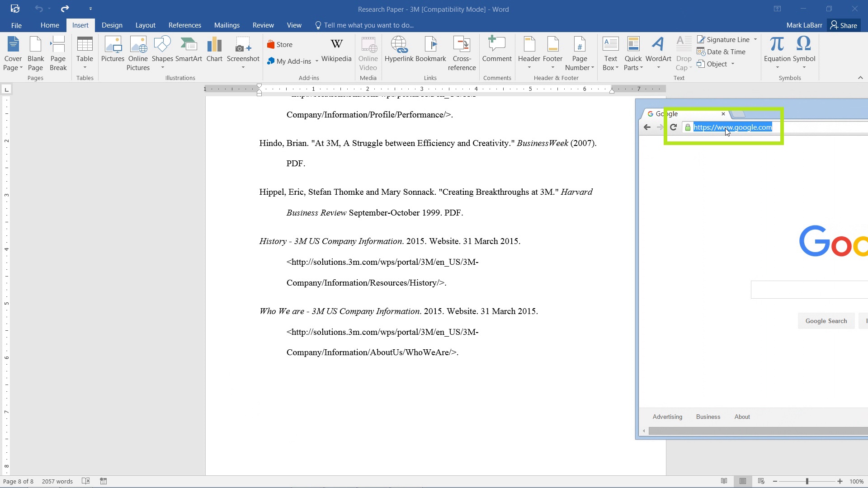This screenshot has width=868, height=488.
Task: Click Google Search button in browser
Action: tap(826, 320)
